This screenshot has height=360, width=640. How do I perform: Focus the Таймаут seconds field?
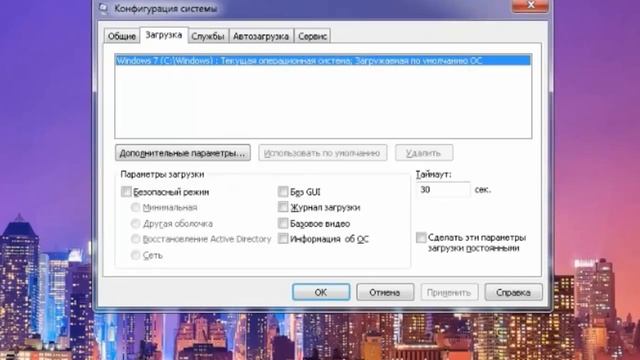click(x=443, y=190)
